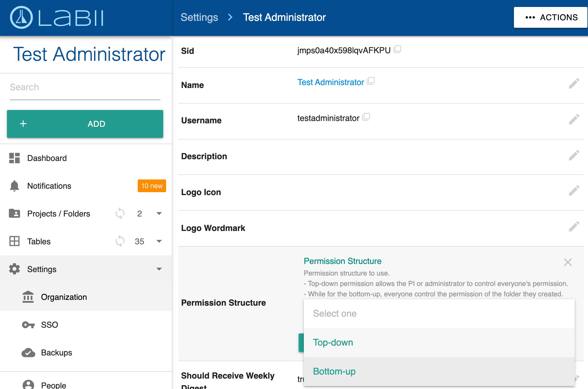The image size is (588, 389).
Task: Refresh Projects / Folders sync icon
Action: [x=120, y=213]
